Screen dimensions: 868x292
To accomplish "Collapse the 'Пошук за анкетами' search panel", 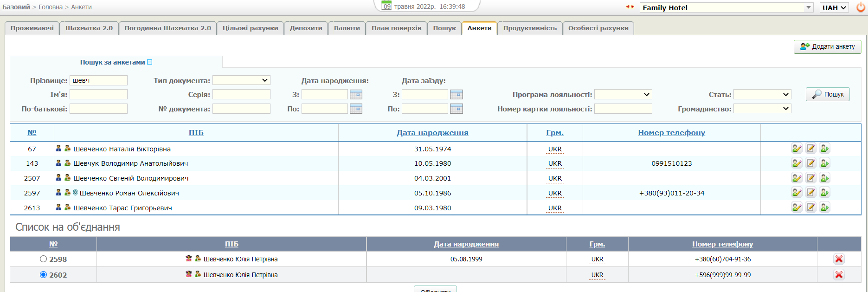I will 149,62.
